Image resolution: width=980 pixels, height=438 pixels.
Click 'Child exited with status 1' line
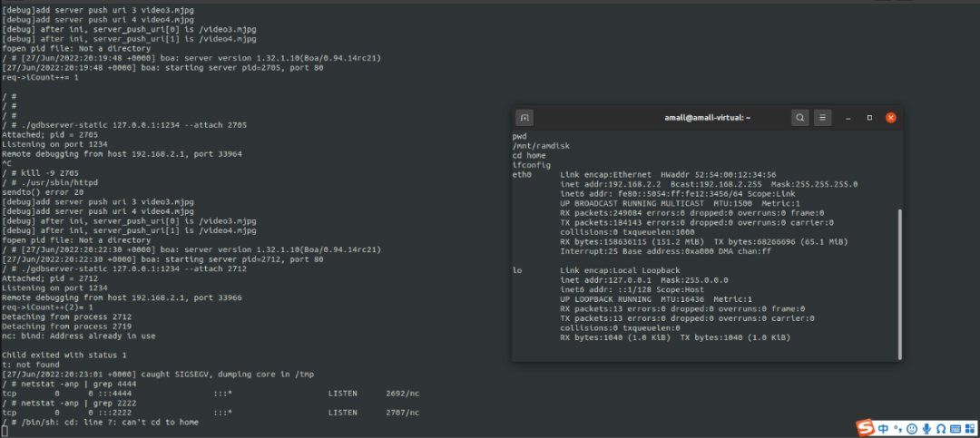pos(64,355)
